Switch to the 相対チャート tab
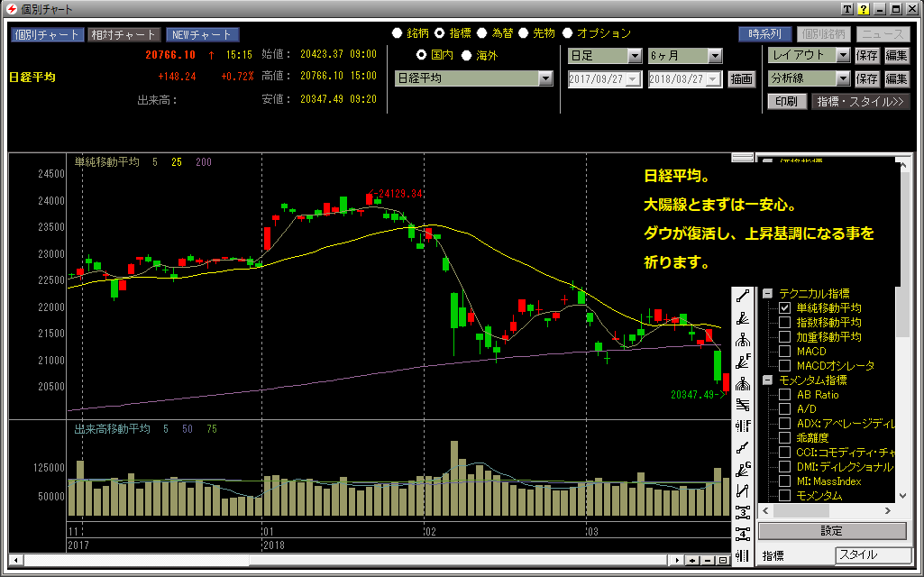This screenshot has height=577, width=924. [x=124, y=35]
